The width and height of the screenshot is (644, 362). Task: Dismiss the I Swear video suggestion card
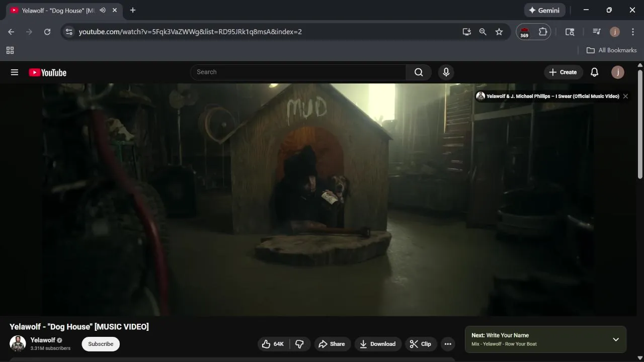pyautogui.click(x=625, y=96)
